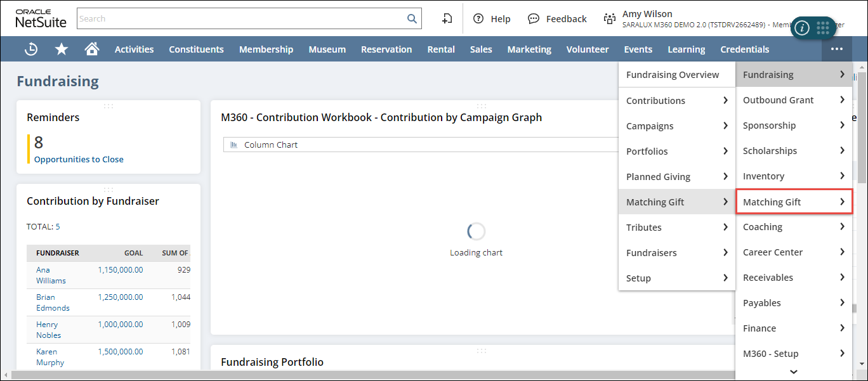This screenshot has width=868, height=381.
Task: Click in the global Search field
Action: [x=241, y=19]
